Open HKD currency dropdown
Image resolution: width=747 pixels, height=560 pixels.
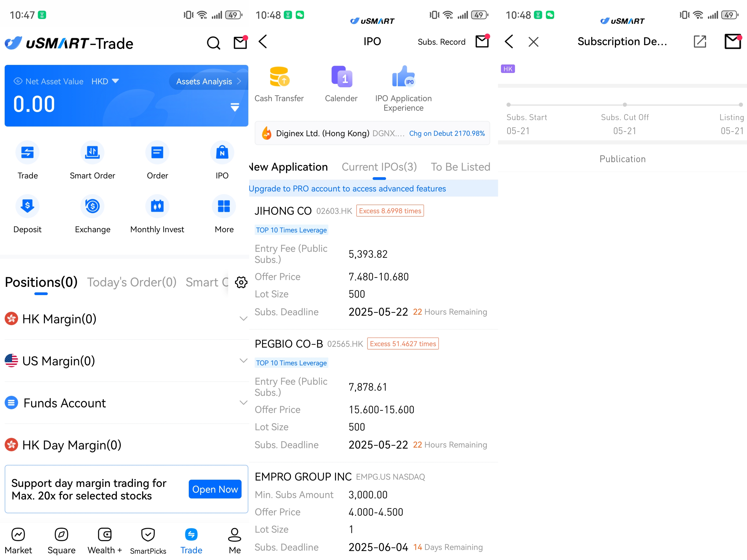click(x=105, y=81)
